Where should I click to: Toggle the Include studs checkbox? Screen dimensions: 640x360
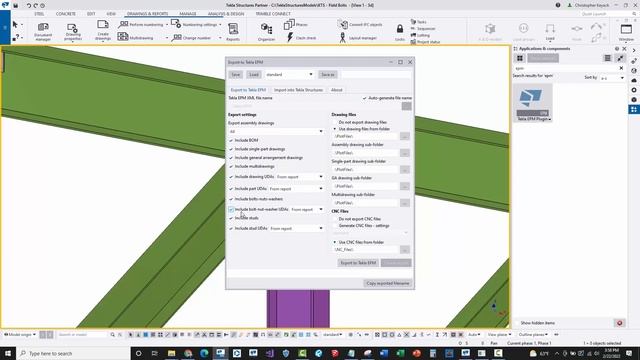(231, 218)
